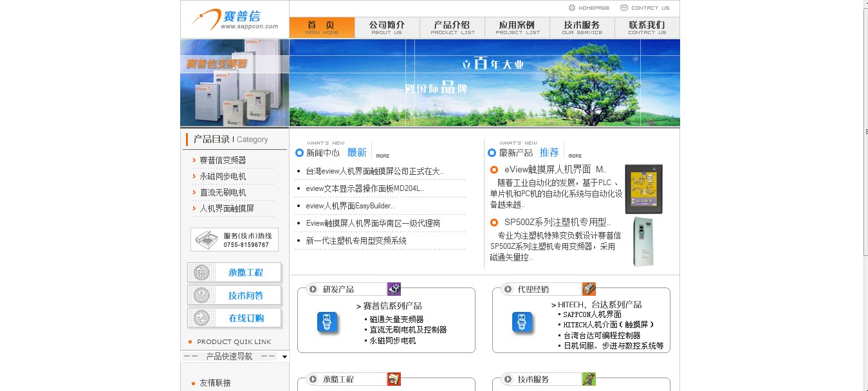Click MORE next to 最新产品 推荐
This screenshot has width=868, height=391.
[575, 156]
